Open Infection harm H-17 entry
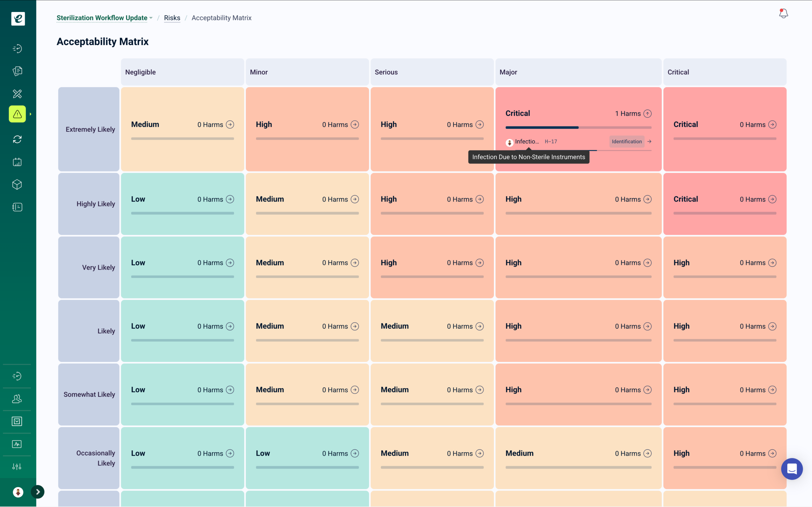This screenshot has height=507, width=812. pyautogui.click(x=527, y=142)
